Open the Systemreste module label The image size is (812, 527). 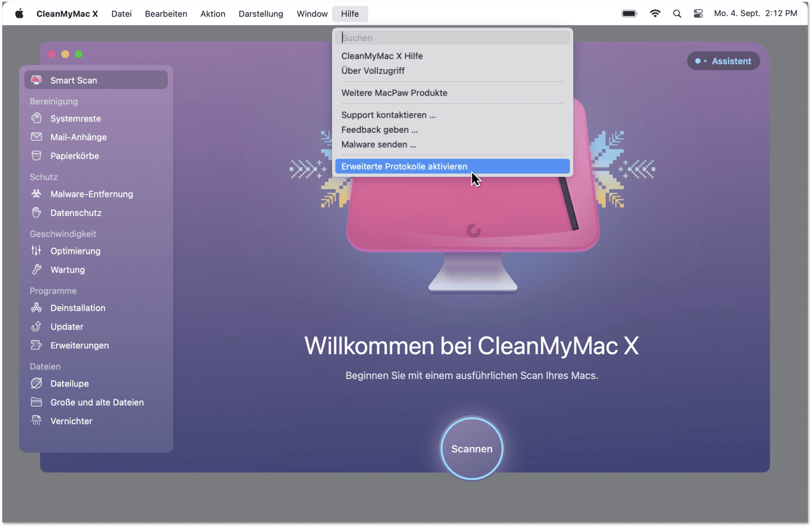(76, 118)
